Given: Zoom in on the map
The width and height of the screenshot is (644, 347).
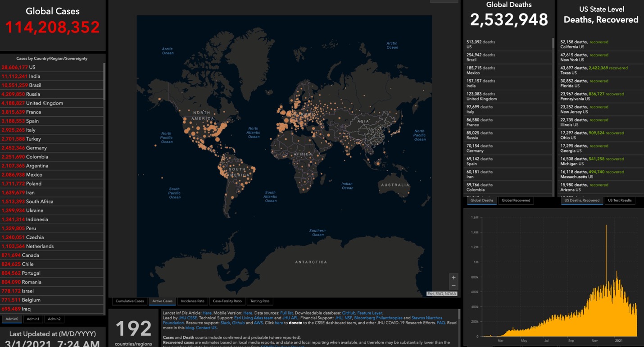Looking at the screenshot, I should coord(453,277).
